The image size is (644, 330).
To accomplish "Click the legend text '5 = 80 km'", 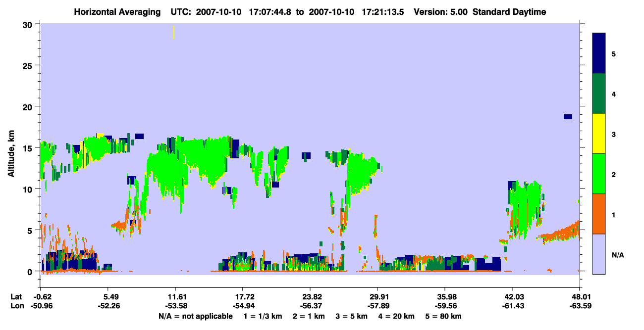I will pyautogui.click(x=444, y=316).
